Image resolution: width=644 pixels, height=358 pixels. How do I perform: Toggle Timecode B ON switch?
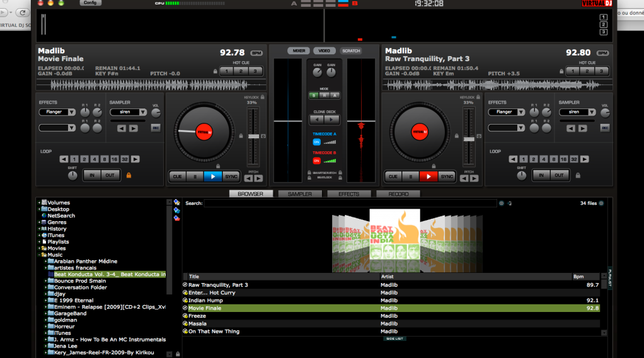click(x=317, y=161)
